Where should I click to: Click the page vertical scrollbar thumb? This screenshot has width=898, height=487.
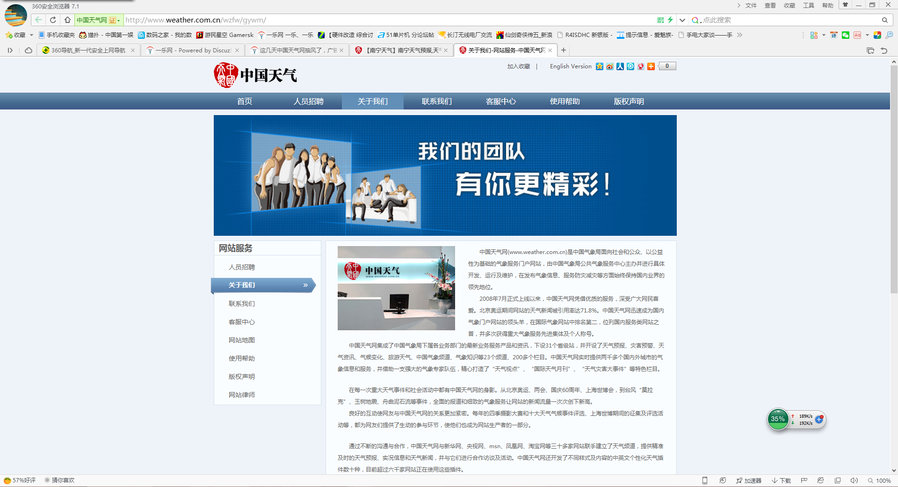[x=893, y=179]
